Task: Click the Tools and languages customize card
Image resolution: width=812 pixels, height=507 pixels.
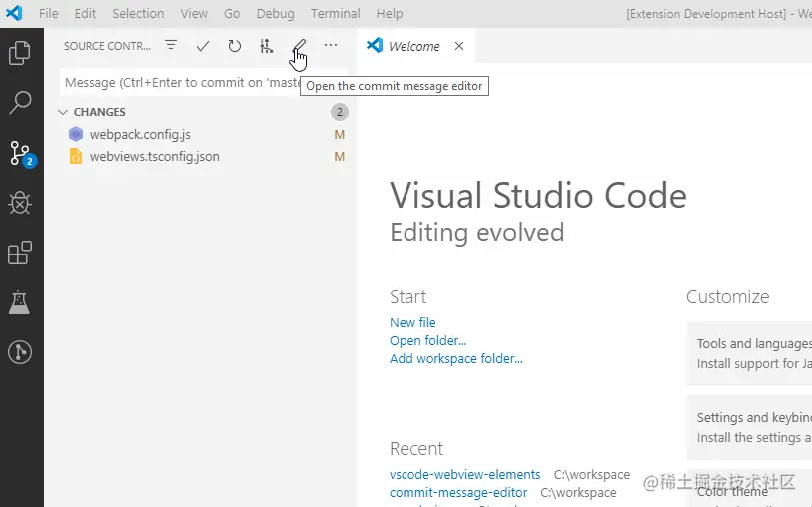Action: coord(749,354)
